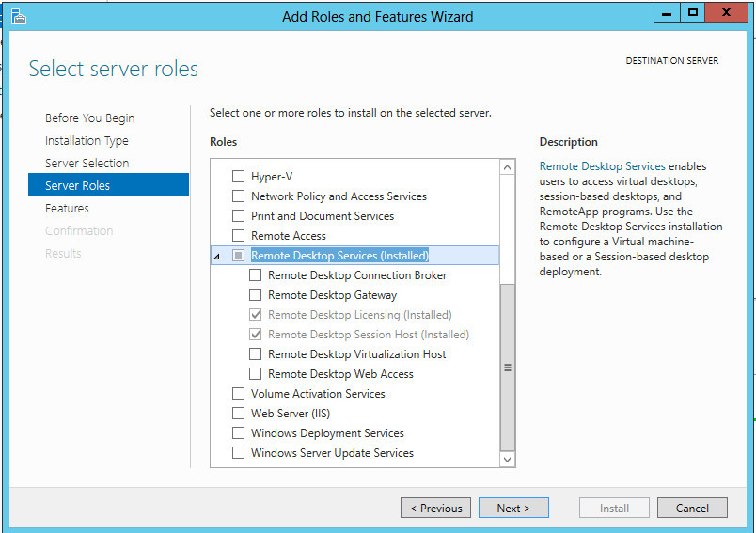Open the Remote Desktop Services description link
Screen dimensions: 756x533
tap(602, 166)
